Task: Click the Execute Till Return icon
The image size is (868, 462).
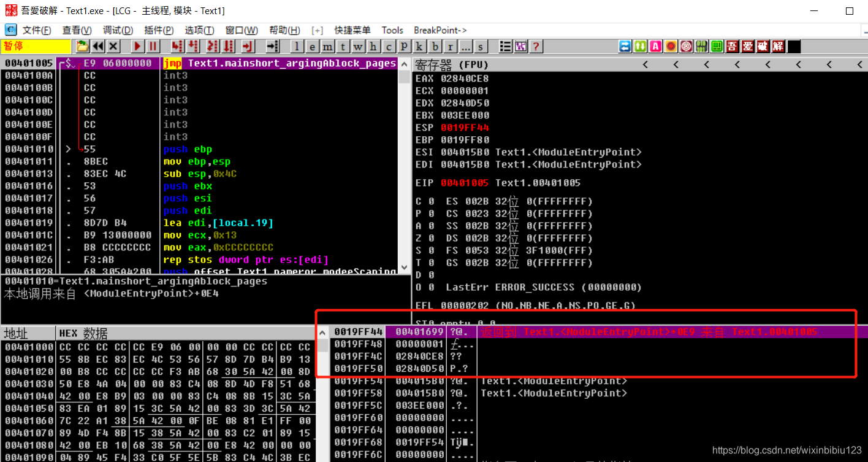Action: click(x=248, y=47)
